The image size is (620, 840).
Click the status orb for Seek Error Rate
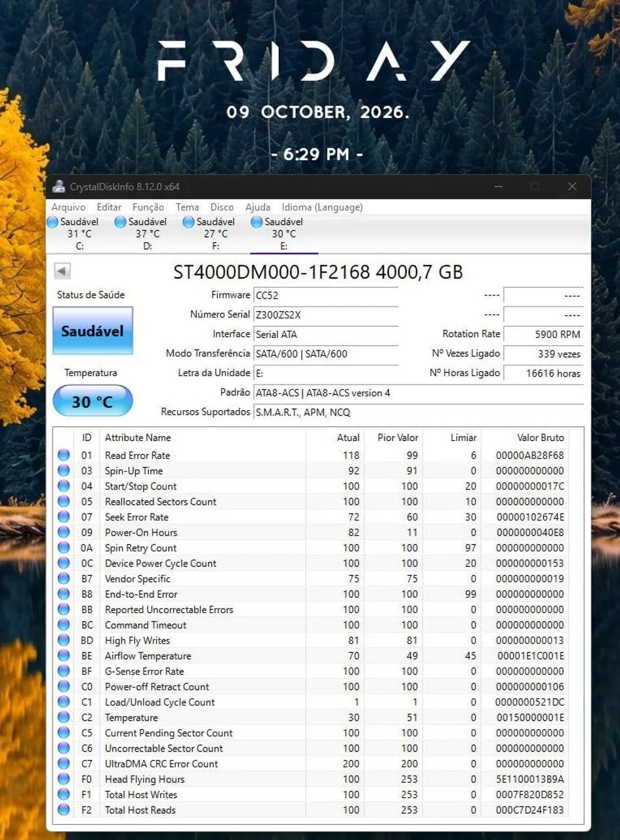coord(64,516)
